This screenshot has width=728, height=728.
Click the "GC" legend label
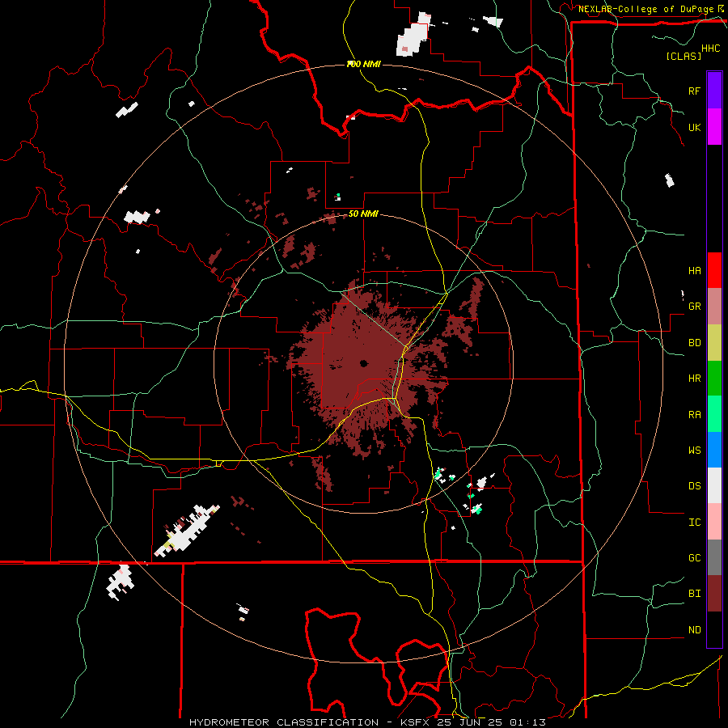point(694,558)
